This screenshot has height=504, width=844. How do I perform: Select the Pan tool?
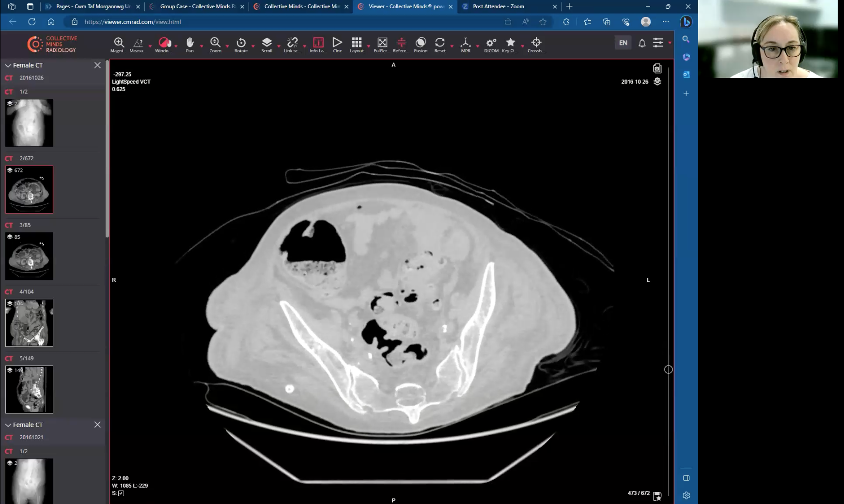(190, 45)
